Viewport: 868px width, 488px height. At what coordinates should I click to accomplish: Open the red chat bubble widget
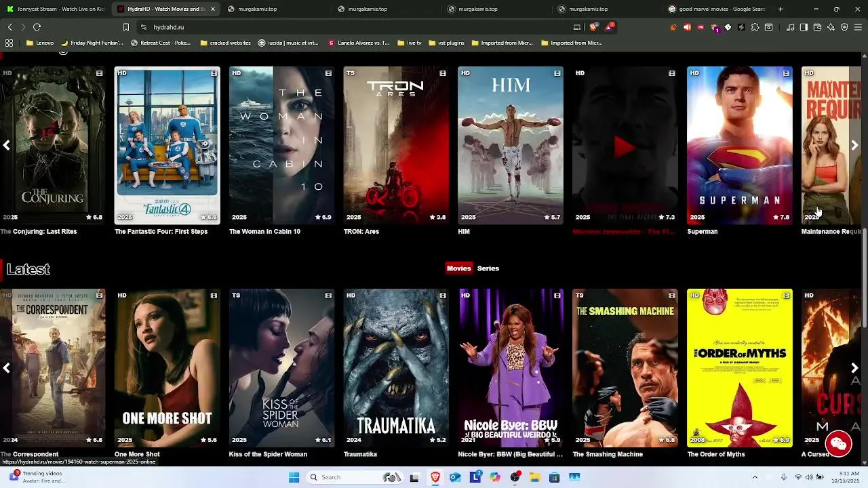pyautogui.click(x=838, y=444)
